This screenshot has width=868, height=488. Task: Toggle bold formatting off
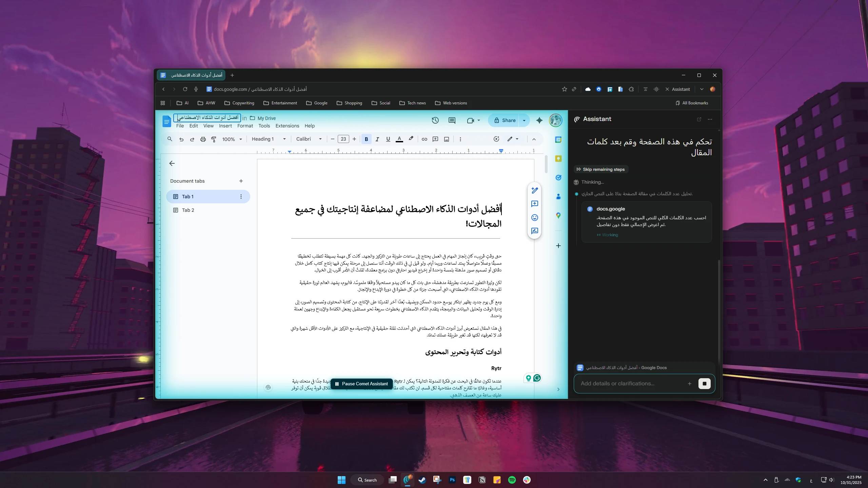click(366, 139)
